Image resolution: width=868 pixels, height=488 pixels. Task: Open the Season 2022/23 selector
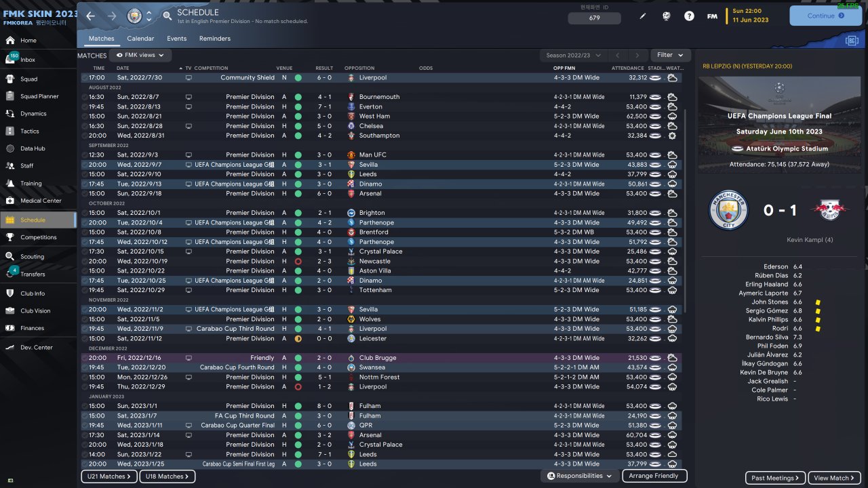[x=572, y=55]
